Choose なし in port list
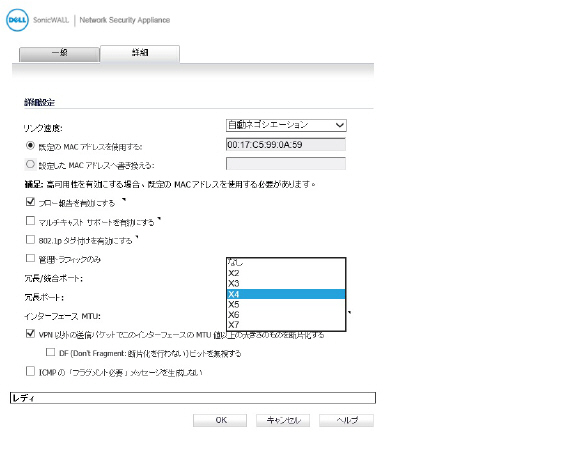Image resolution: width=576 pixels, height=456 pixels. pyautogui.click(x=286, y=263)
